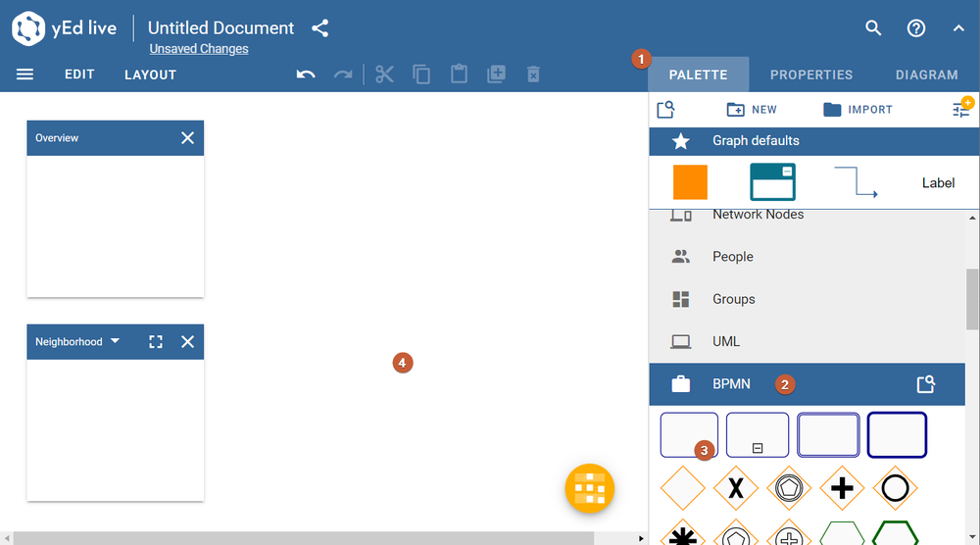Select the BPMN double-border transaction rectangle

click(828, 435)
